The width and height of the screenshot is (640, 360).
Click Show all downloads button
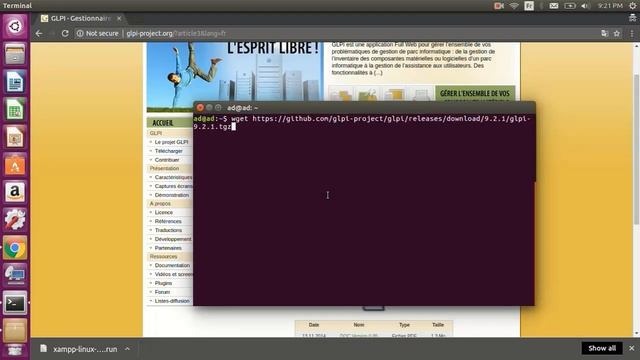pos(602,348)
